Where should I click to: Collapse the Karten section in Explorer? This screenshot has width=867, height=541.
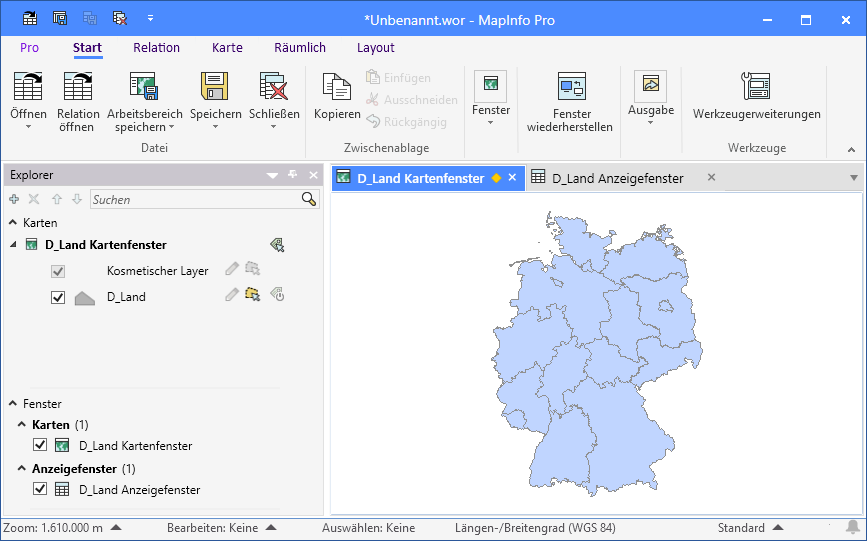click(13, 222)
